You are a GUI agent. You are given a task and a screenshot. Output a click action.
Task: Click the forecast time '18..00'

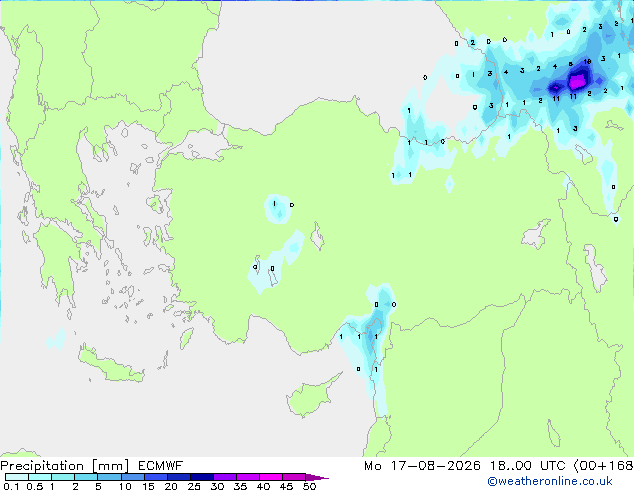coord(511,466)
